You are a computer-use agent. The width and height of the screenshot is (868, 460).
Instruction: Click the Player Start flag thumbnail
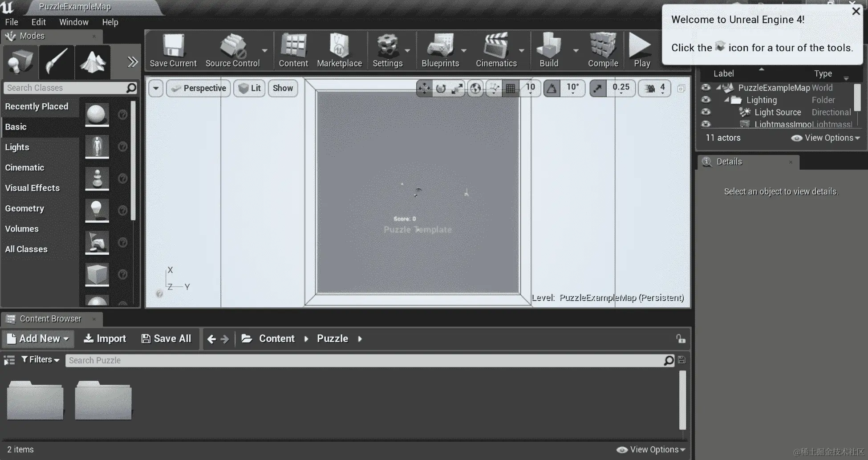tap(97, 242)
